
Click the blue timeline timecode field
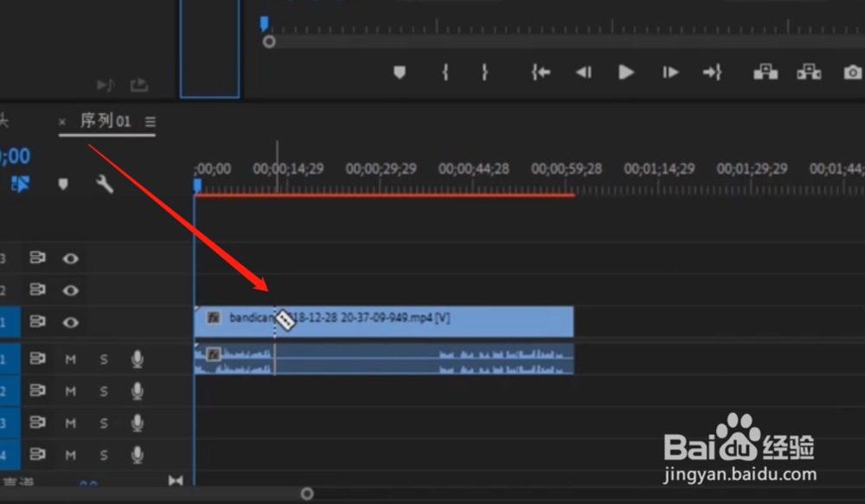point(15,156)
